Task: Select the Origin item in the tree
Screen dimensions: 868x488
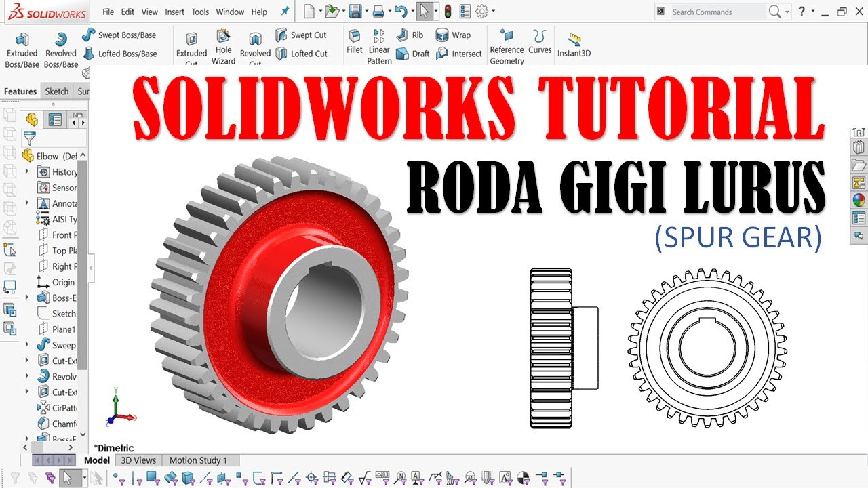Action: 57,282
